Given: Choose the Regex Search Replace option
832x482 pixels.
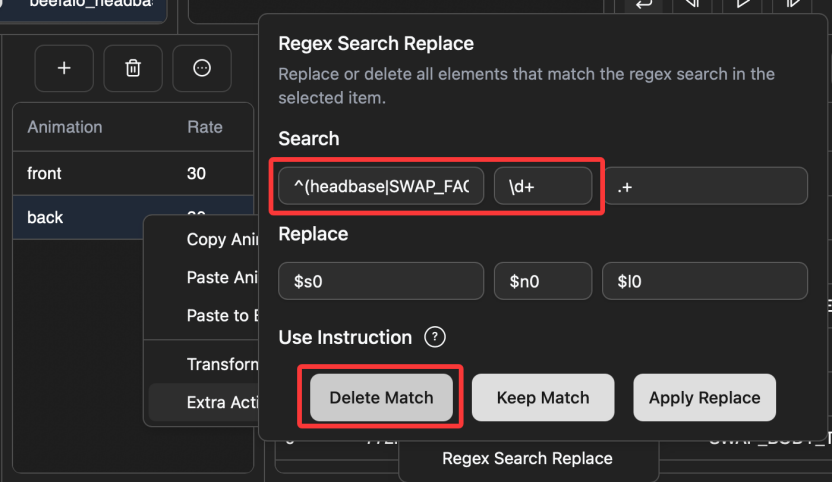Looking at the screenshot, I should pos(527,459).
